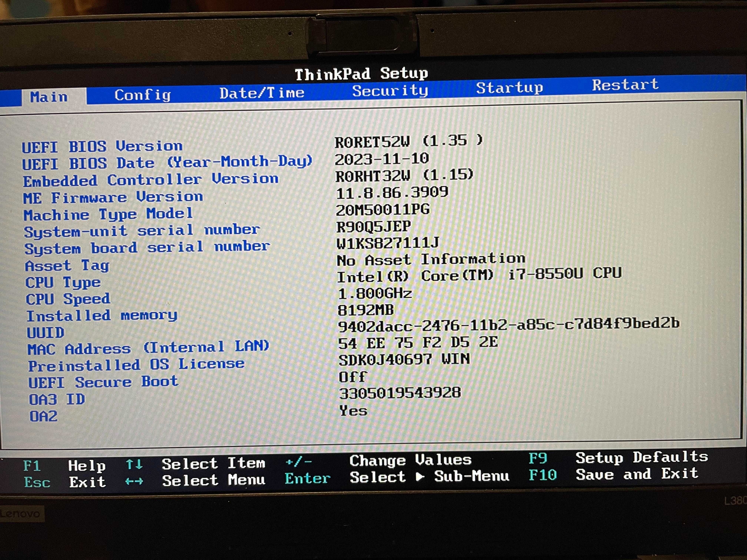Select Machine Type Model label
This screenshot has height=560, width=747.
click(108, 214)
